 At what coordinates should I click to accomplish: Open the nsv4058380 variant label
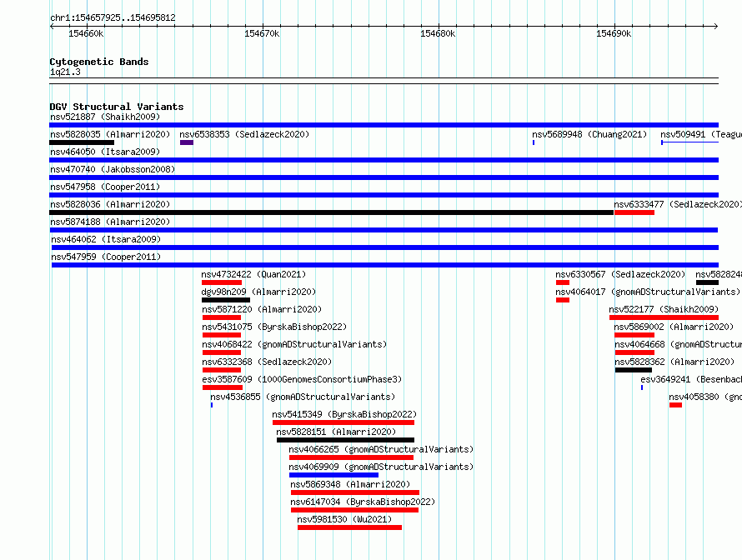pyautogui.click(x=705, y=397)
